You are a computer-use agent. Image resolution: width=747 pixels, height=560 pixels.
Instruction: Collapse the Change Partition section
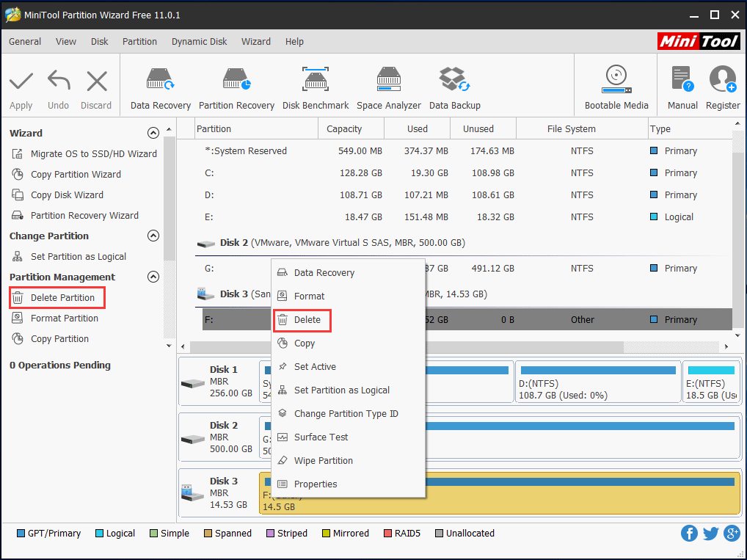click(153, 236)
